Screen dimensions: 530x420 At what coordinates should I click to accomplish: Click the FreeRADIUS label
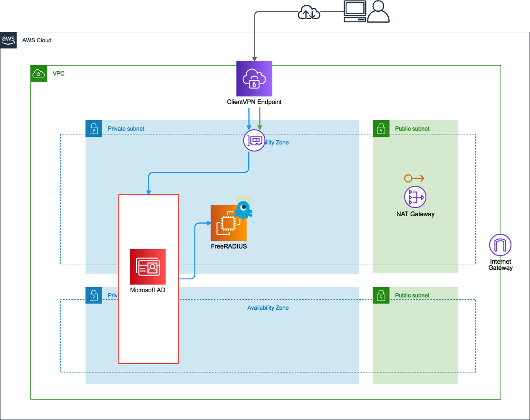[x=229, y=246]
